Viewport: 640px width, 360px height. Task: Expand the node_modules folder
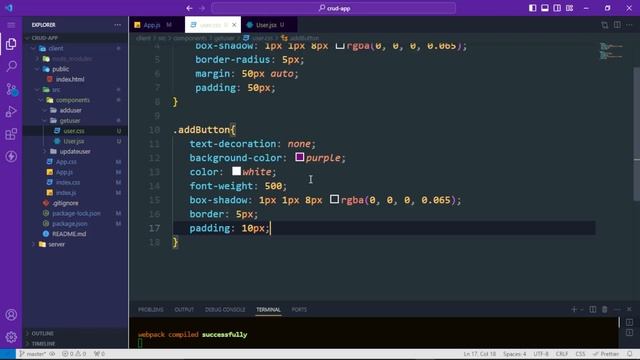pos(75,59)
